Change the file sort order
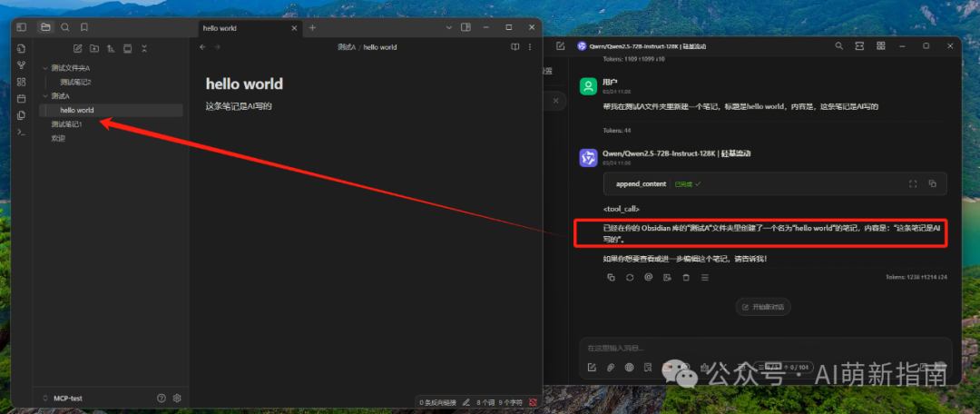This screenshot has height=414, width=980. point(111,48)
